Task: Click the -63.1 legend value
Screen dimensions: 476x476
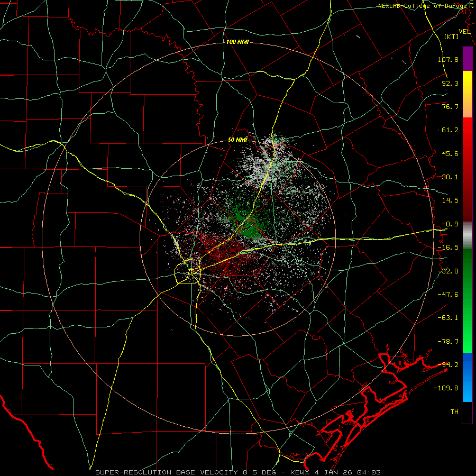Action: 448,318
